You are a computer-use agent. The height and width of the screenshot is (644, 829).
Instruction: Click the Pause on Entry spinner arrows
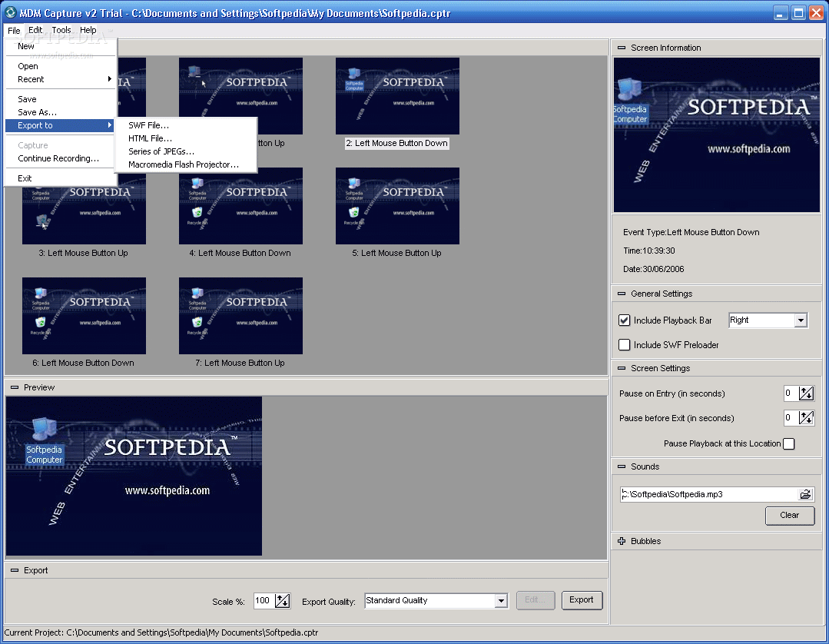pyautogui.click(x=806, y=393)
